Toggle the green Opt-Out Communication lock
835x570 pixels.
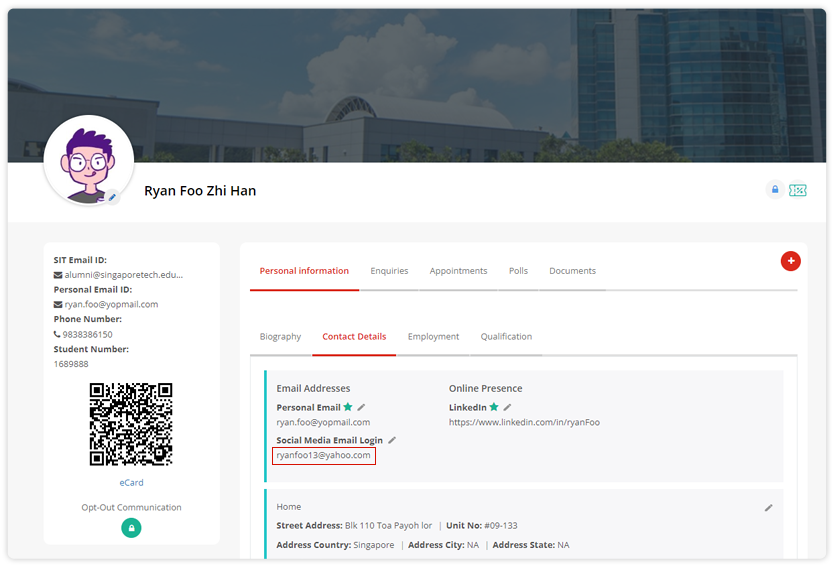[131, 527]
